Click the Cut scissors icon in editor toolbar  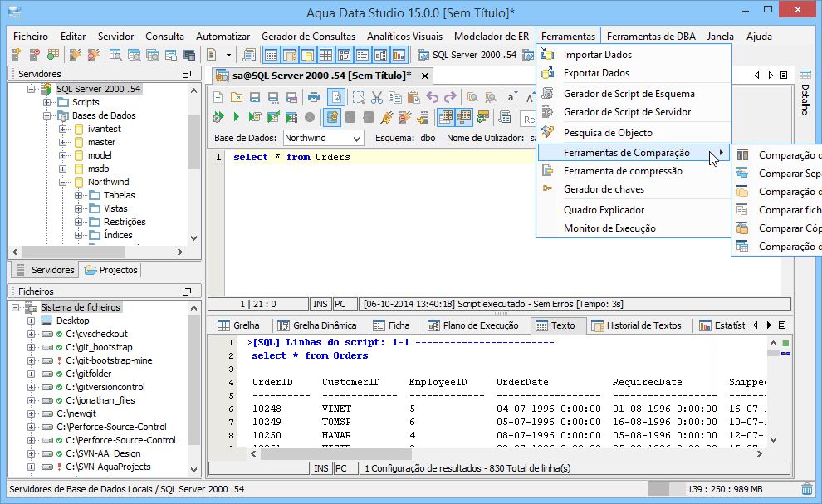point(377,97)
